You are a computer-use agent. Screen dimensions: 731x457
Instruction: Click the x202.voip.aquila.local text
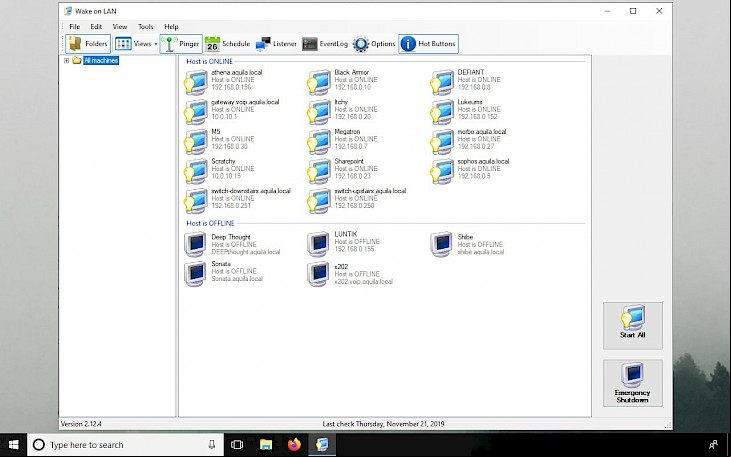363,282
